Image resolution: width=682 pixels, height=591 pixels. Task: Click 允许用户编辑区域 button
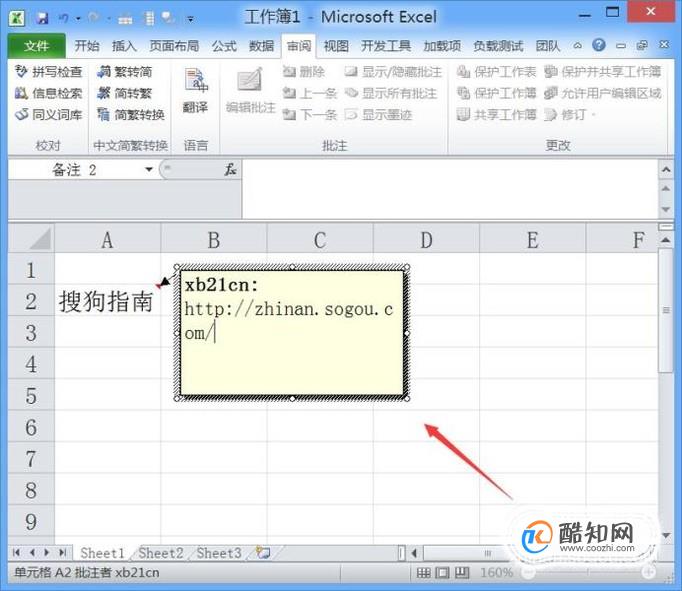click(603, 93)
